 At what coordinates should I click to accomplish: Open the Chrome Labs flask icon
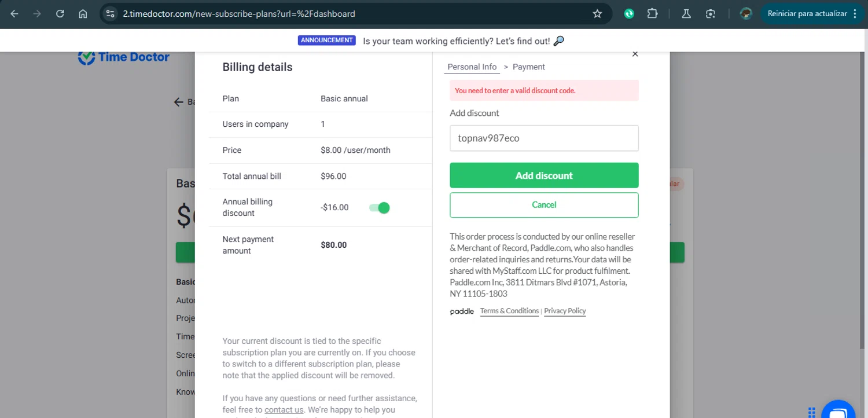point(686,14)
